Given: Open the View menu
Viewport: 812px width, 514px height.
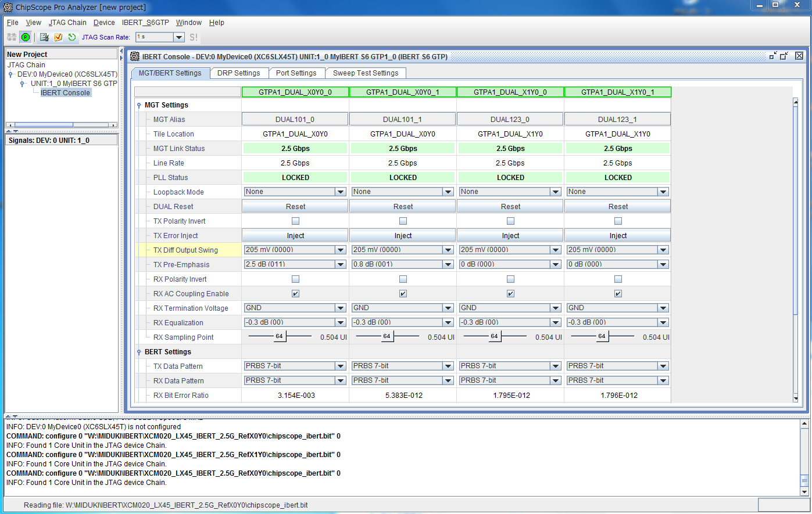Looking at the screenshot, I should click(x=33, y=23).
